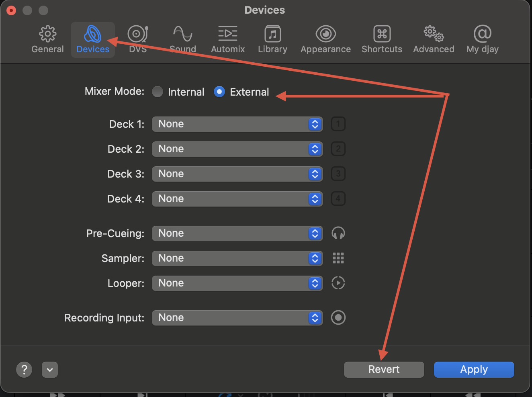Screen dimensions: 532x397
Task: Open the Deck 3 output dropdown
Action: click(237, 174)
